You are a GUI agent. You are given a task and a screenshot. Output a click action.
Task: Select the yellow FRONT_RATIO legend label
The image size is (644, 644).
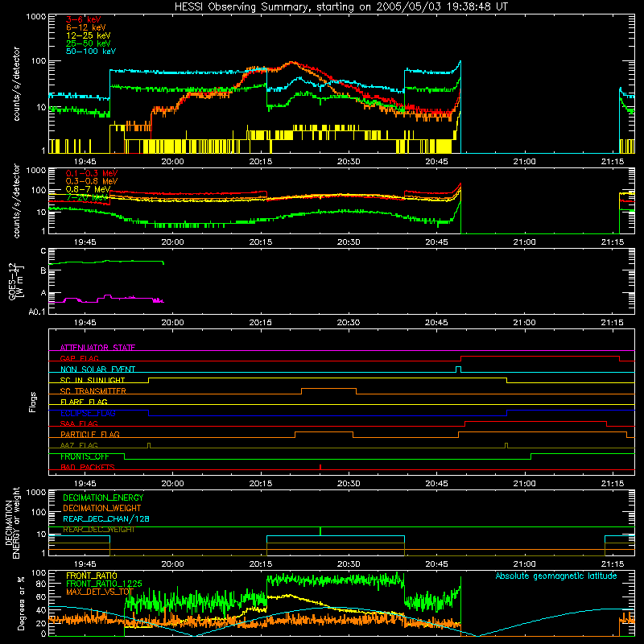[92, 576]
